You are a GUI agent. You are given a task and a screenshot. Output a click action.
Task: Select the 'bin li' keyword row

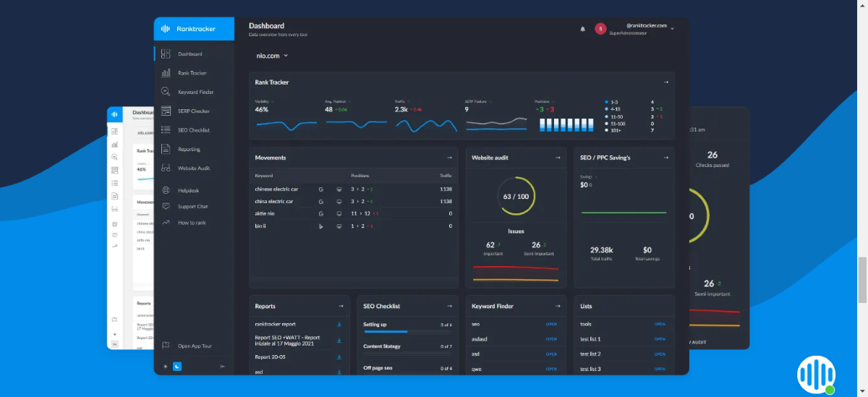tap(354, 226)
